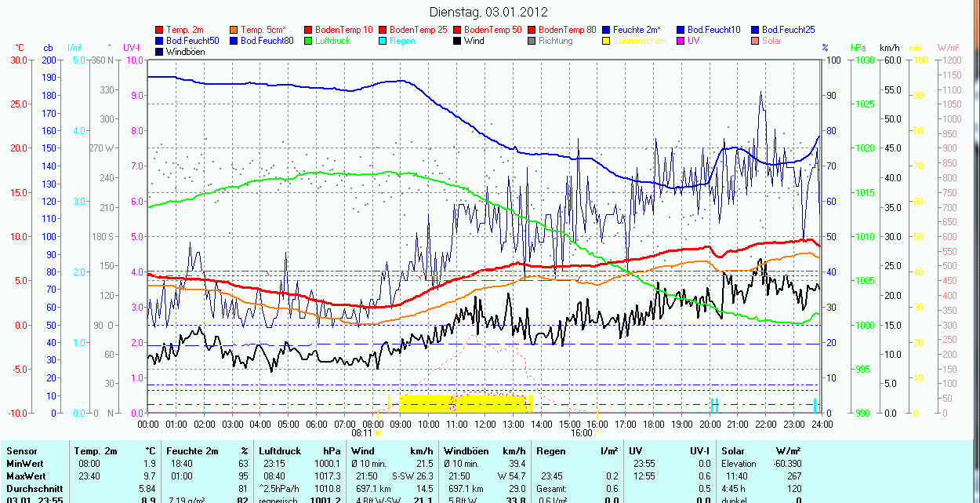Click the yellow sunshine bar on timeline

click(463, 404)
